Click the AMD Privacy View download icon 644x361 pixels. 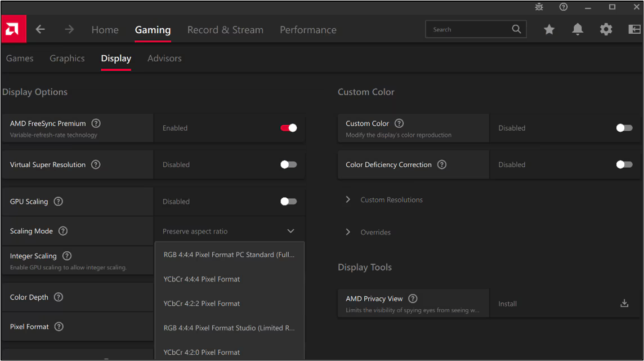[x=624, y=304]
